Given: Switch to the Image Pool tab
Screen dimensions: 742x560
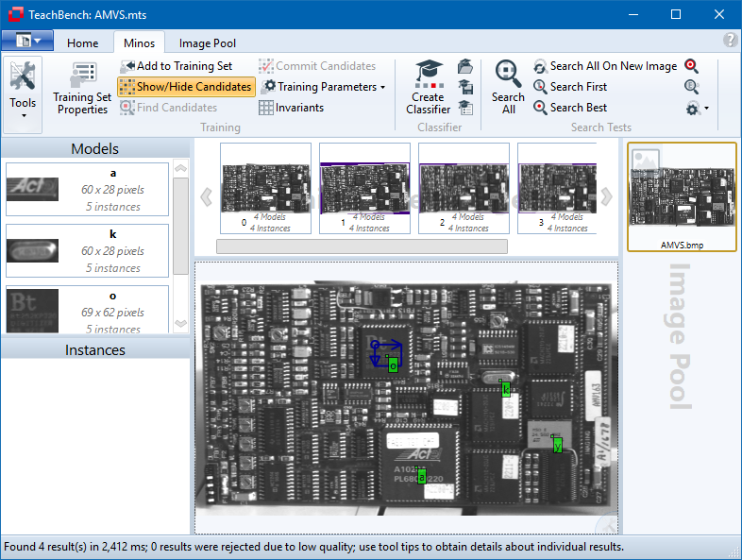Looking at the screenshot, I should tap(208, 42).
